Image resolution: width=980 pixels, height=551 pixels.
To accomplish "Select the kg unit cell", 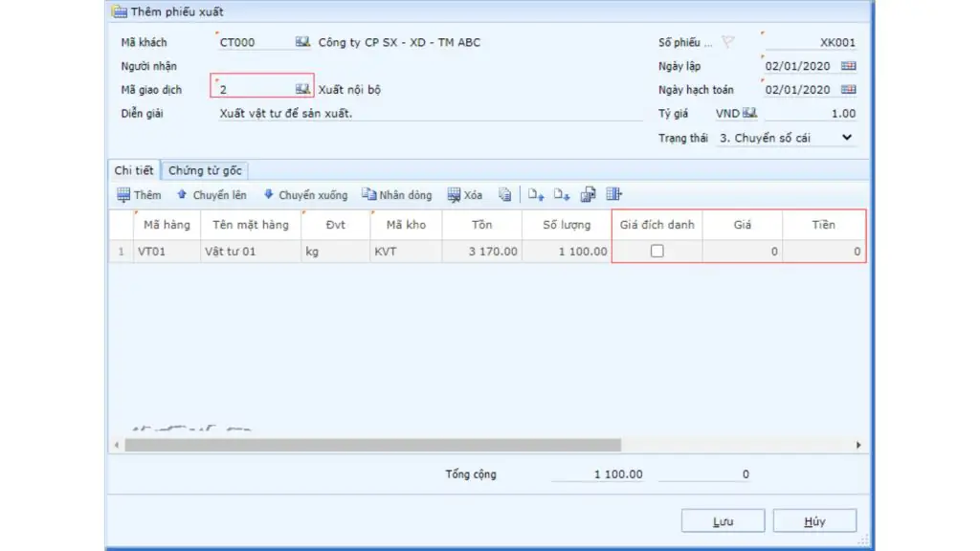I will (336, 252).
